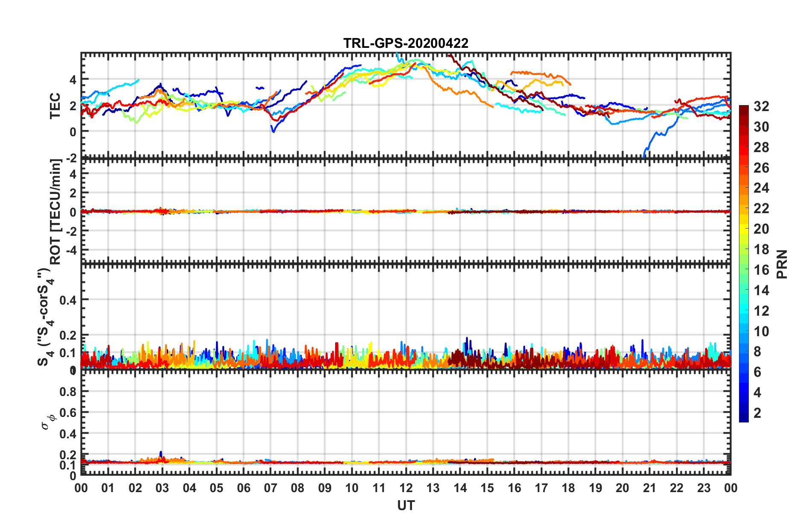Select PRN colorbar tick label 16
This screenshot has height=528, width=812.
[761, 270]
